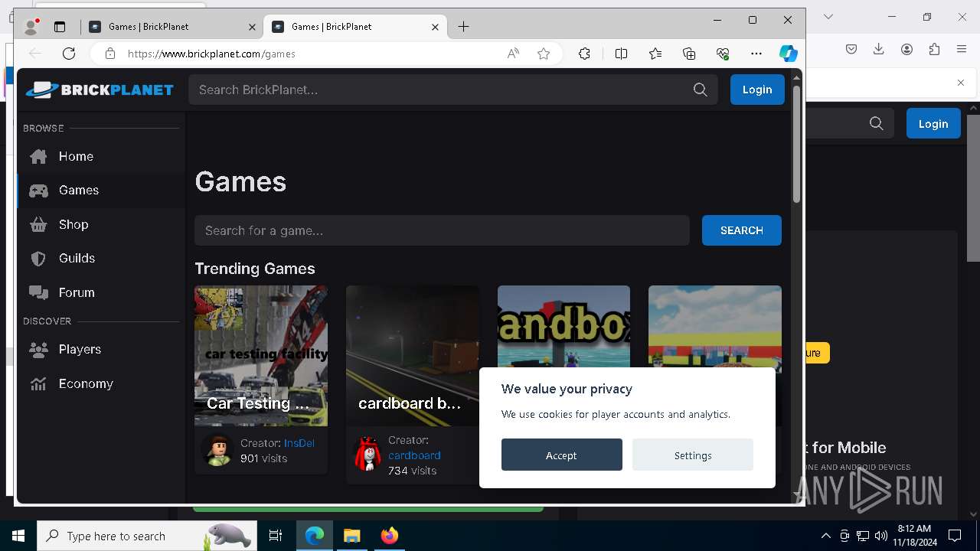Open Edge tab actions menu

click(60, 27)
